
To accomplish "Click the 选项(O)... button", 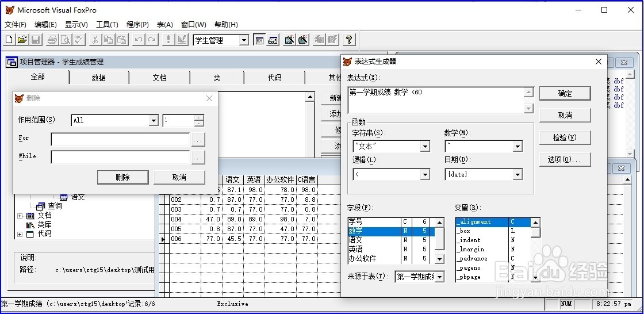I will pos(565,159).
